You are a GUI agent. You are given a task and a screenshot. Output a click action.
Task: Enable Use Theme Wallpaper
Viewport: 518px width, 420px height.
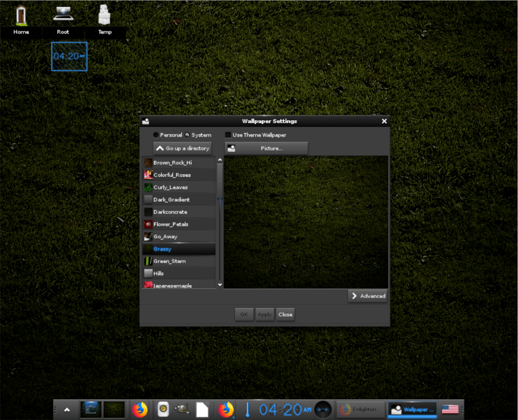point(228,135)
